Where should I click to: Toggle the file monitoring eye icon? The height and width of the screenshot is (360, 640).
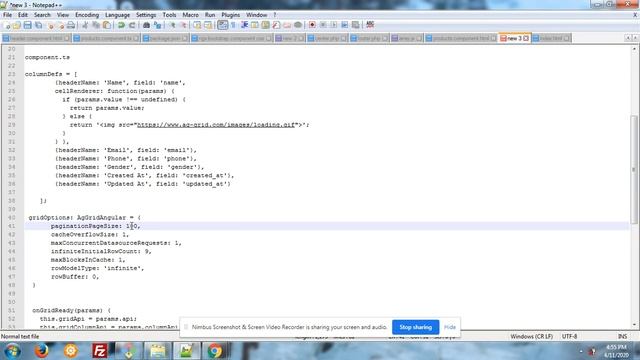[x=298, y=25]
